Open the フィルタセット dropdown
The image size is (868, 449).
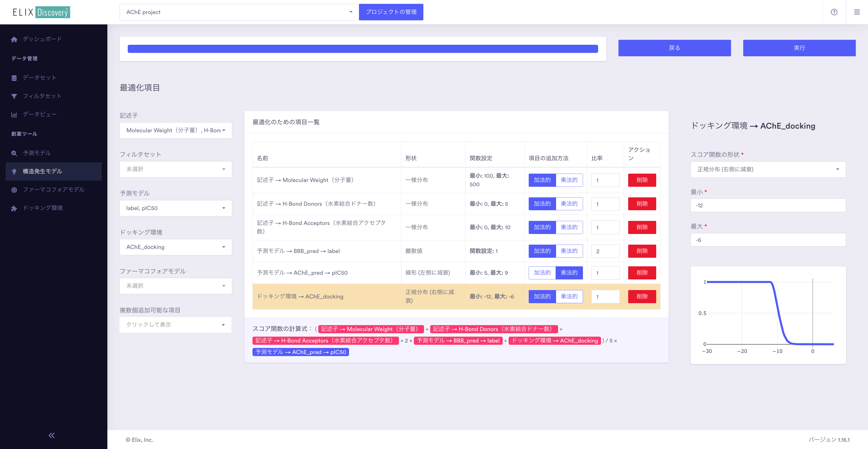click(176, 169)
